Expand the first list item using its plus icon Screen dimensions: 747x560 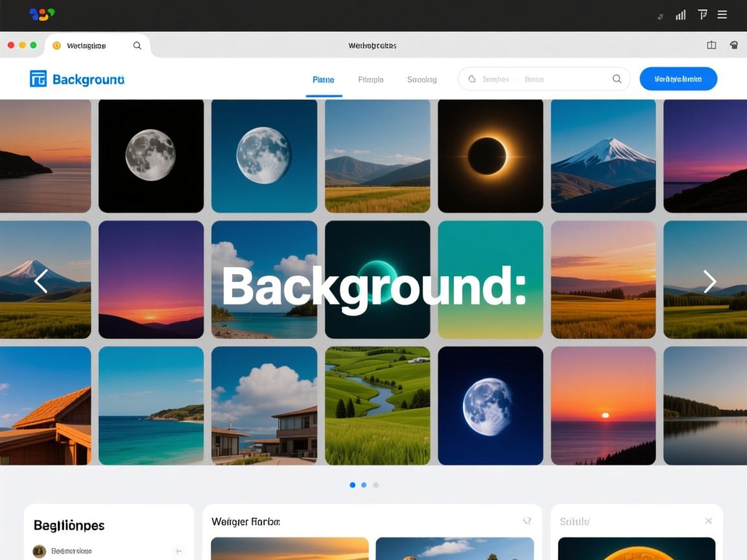(178, 551)
